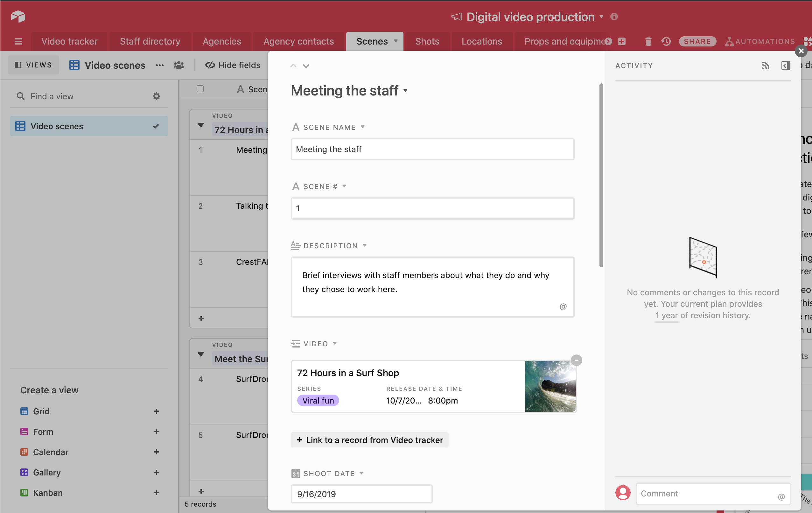The image size is (812, 513).
Task: Subscribe to record activity via feed icon
Action: 765,66
